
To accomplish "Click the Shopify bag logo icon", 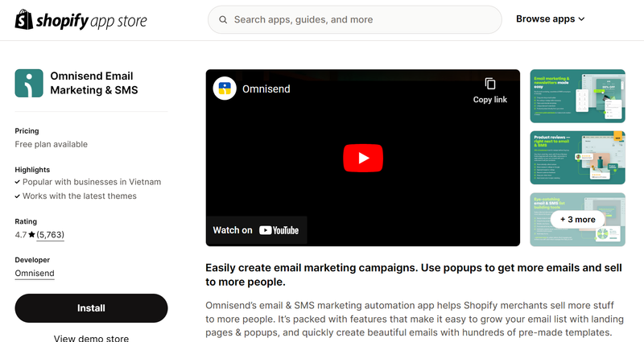I will coord(24,19).
